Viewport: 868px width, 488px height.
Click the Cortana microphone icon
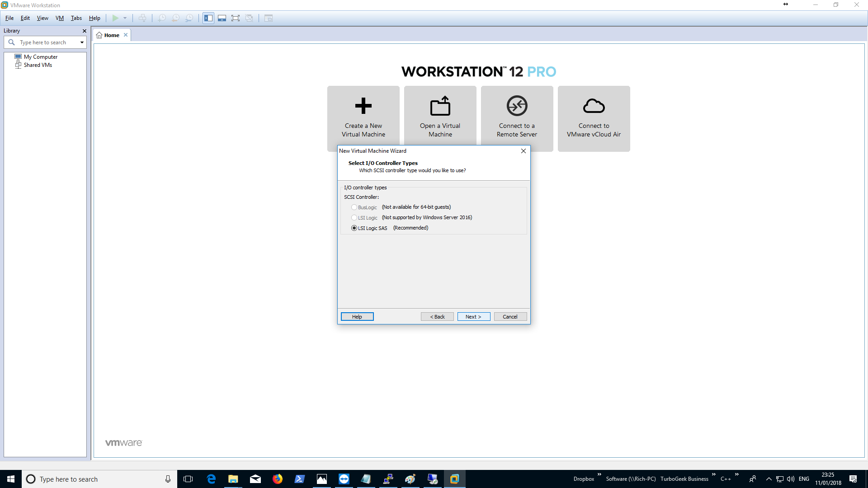(x=168, y=479)
